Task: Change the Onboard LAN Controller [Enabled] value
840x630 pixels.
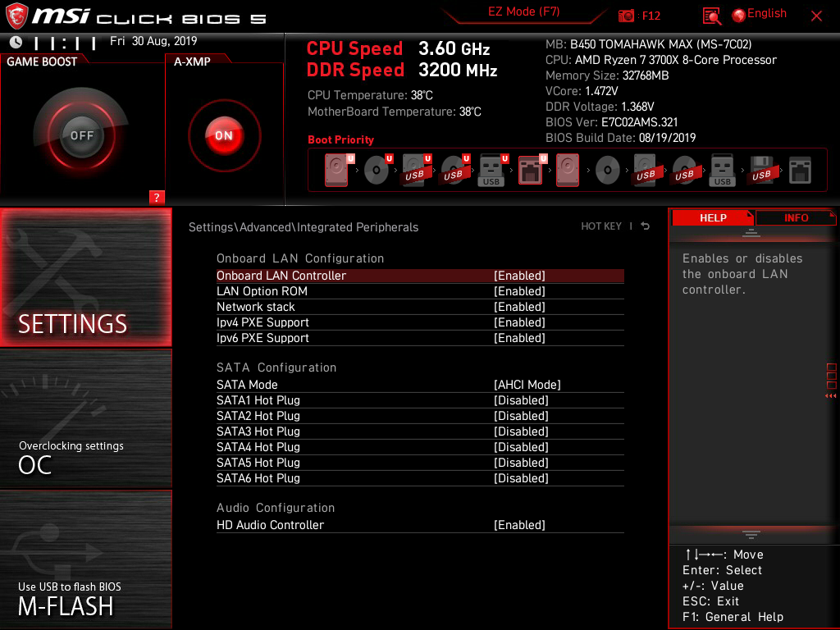Action: (519, 276)
